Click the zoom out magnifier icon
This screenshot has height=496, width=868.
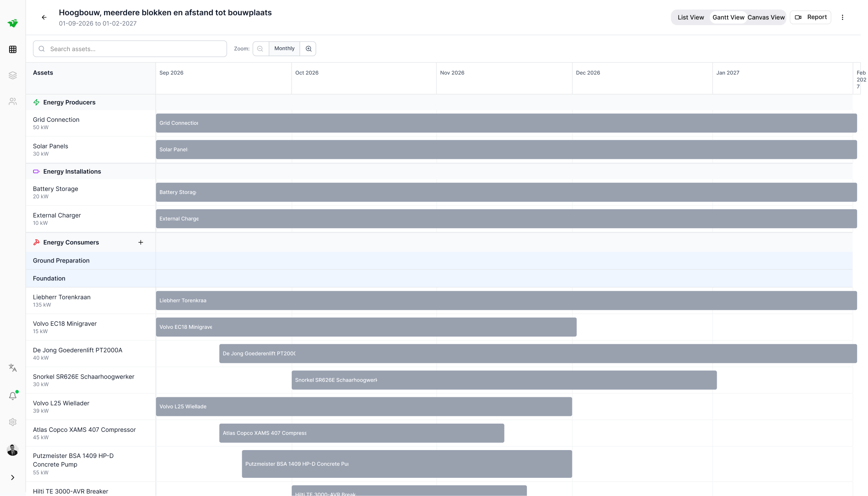(x=260, y=49)
